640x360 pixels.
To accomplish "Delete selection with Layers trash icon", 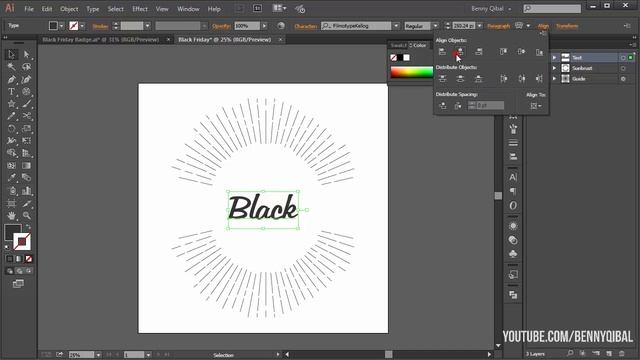I will [622, 353].
